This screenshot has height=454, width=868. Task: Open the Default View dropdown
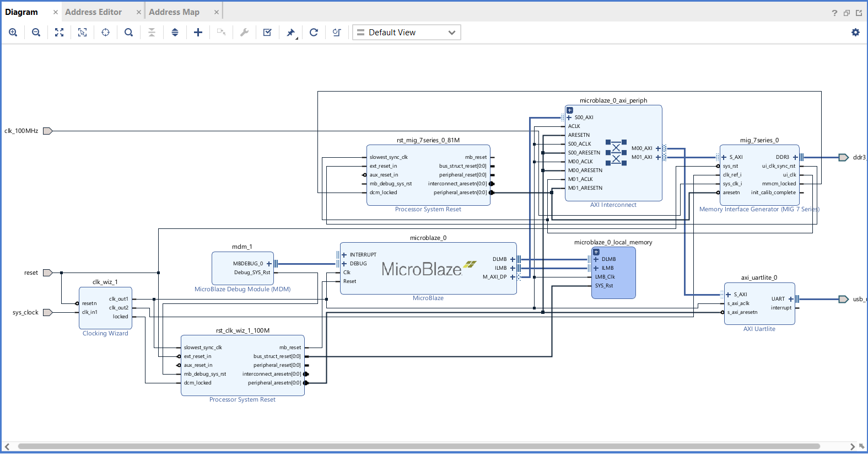click(x=407, y=33)
